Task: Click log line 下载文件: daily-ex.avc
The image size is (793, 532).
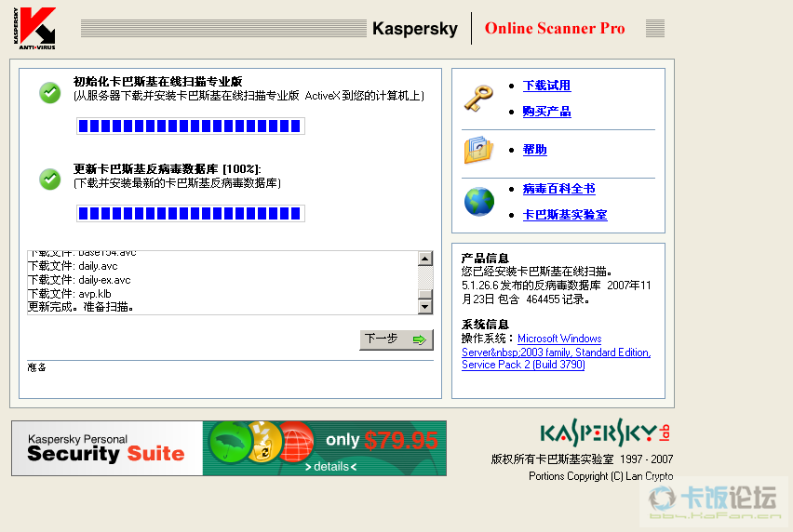Action: [79, 280]
